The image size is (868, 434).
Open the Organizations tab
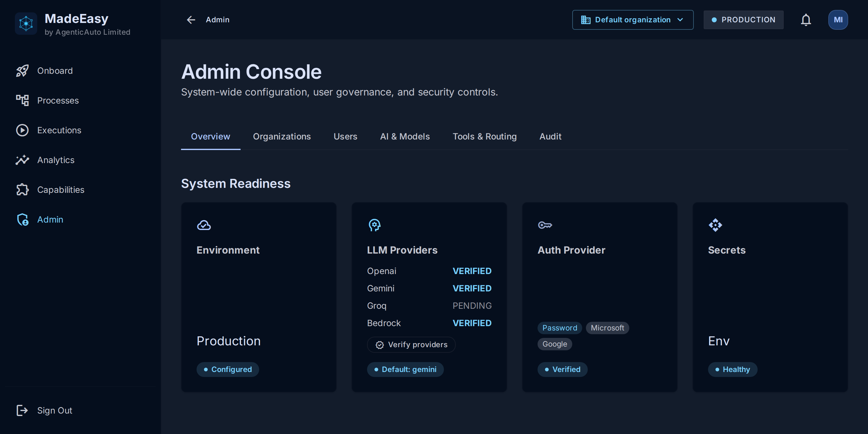click(282, 136)
